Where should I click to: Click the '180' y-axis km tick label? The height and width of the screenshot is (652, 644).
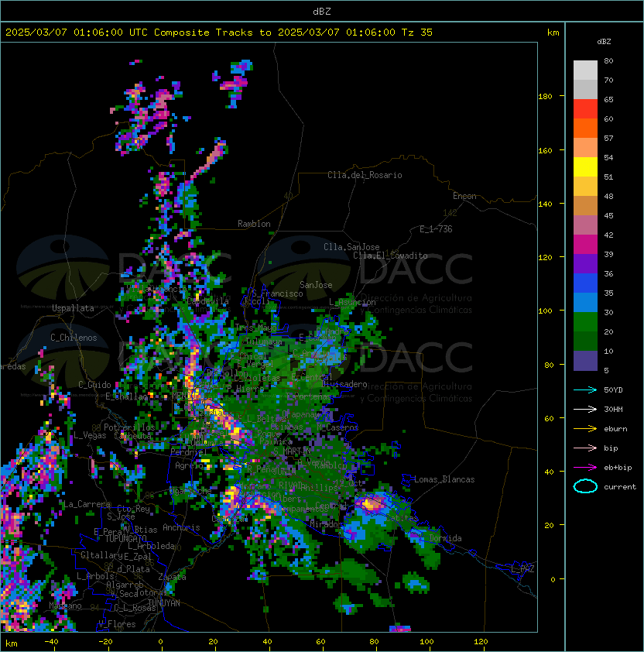(545, 97)
